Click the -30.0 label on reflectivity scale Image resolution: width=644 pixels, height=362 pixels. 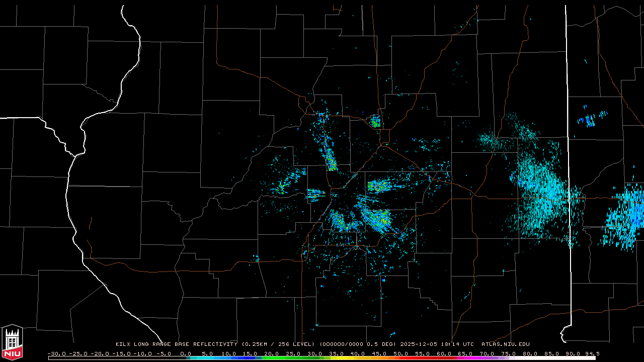coord(56,353)
